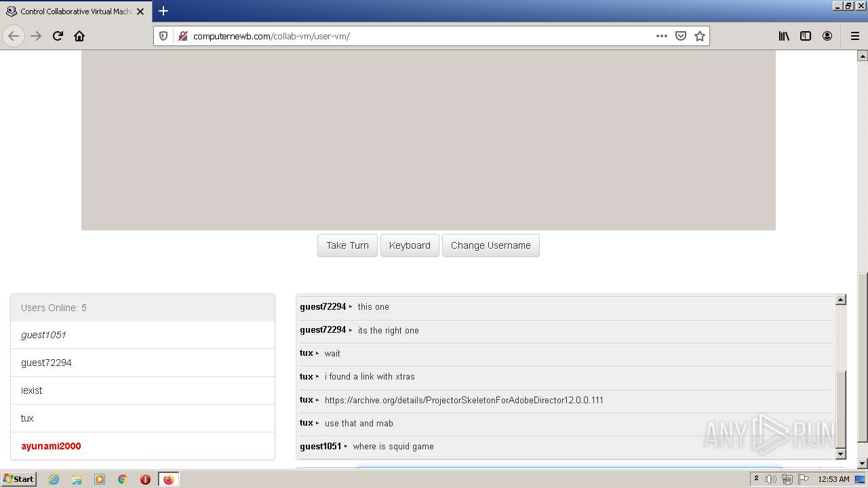Select user ayunami2000 in the list
The image size is (868, 488).
(x=142, y=446)
